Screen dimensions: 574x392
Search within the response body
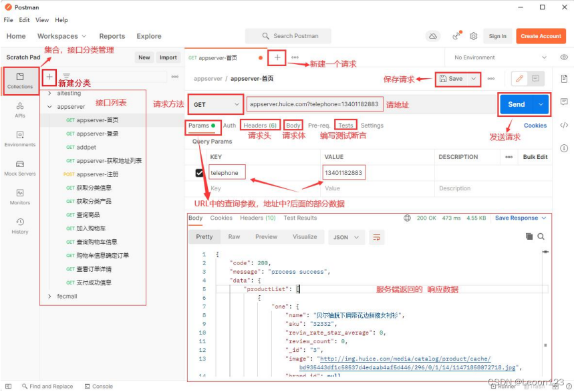pos(541,236)
